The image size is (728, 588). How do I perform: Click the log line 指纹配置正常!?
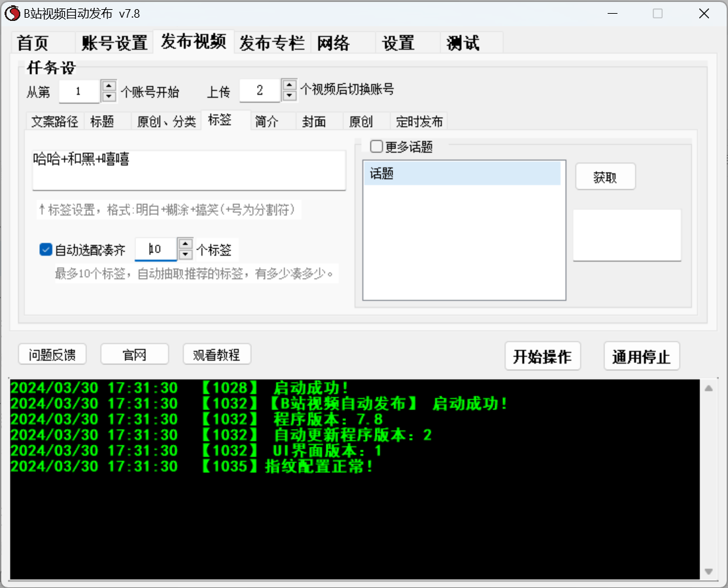pyautogui.click(x=192, y=466)
